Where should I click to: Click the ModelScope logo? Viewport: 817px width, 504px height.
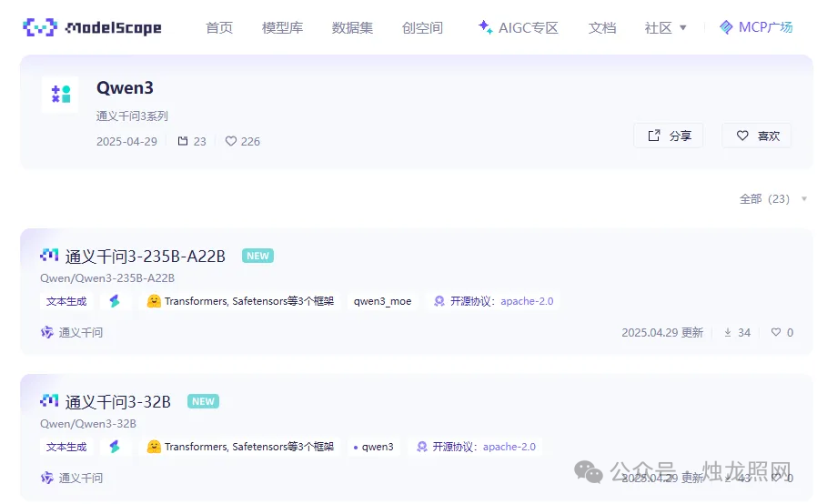tap(92, 27)
